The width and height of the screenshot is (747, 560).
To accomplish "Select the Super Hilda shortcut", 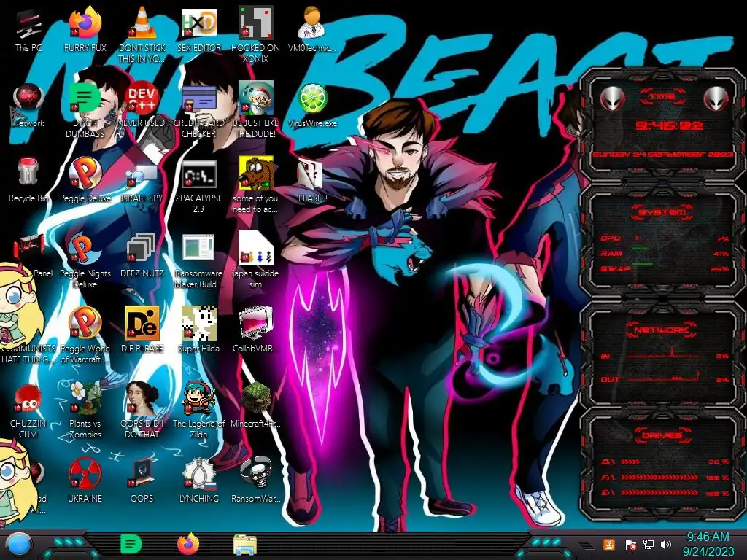I will click(198, 330).
